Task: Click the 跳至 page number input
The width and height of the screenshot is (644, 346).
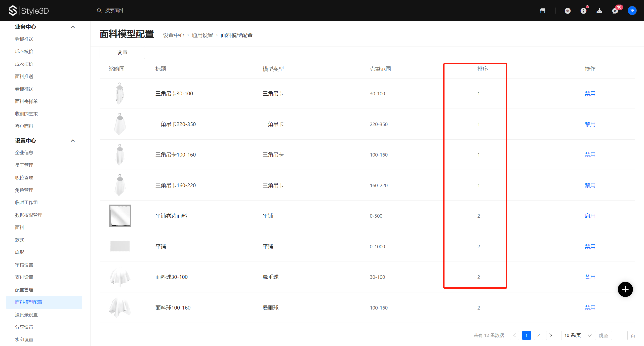Action: point(619,335)
